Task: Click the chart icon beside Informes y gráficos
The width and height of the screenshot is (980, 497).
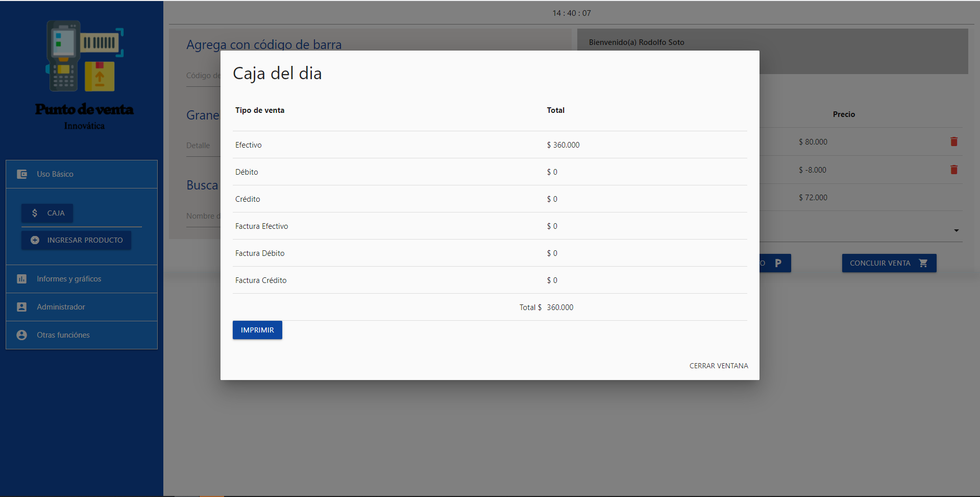Action: pos(22,279)
